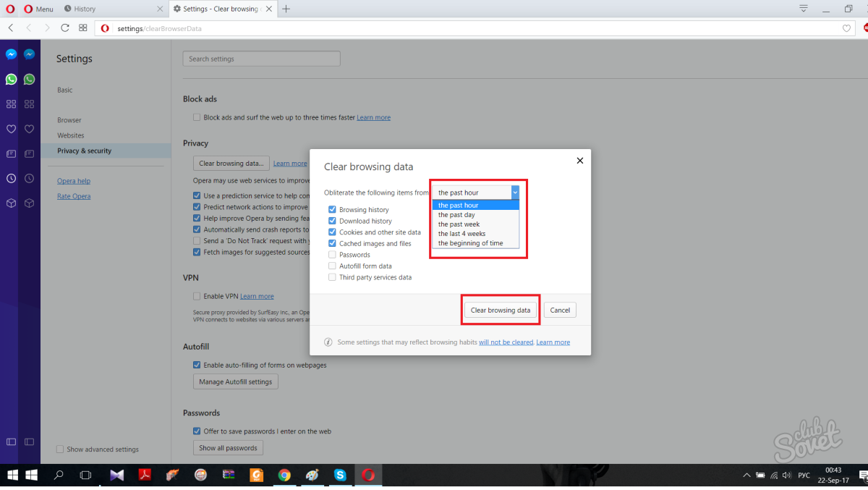Open Speed Dial grid icon in toolbar
The height and width of the screenshot is (490, 868).
point(83,28)
